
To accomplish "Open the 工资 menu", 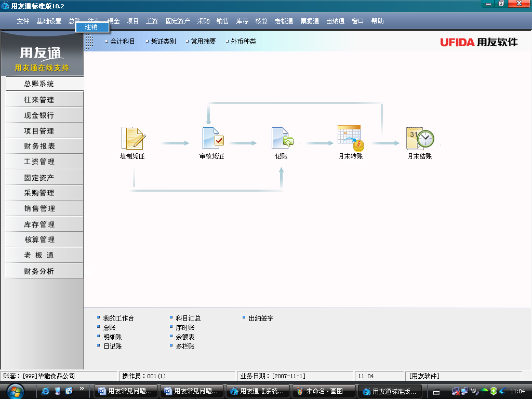I will (152, 21).
